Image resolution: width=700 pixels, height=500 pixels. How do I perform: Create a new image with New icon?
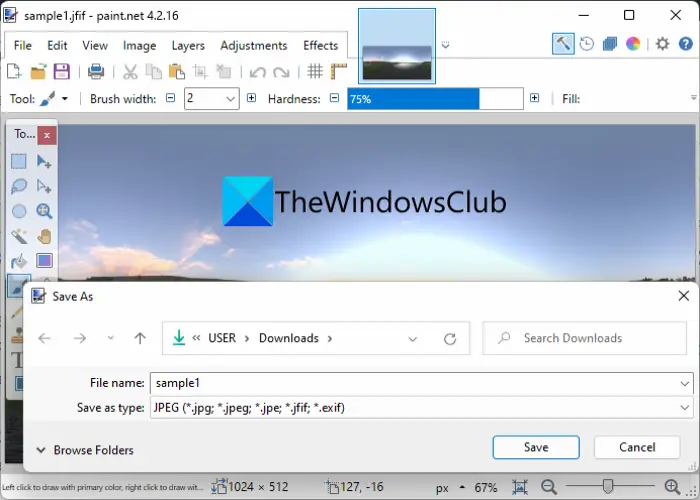pos(14,71)
